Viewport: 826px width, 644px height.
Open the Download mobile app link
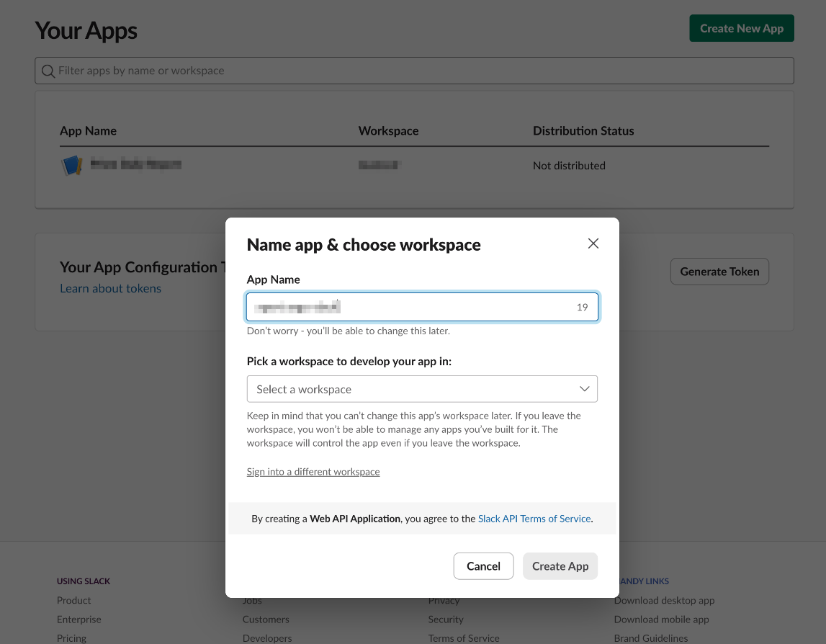tap(661, 620)
